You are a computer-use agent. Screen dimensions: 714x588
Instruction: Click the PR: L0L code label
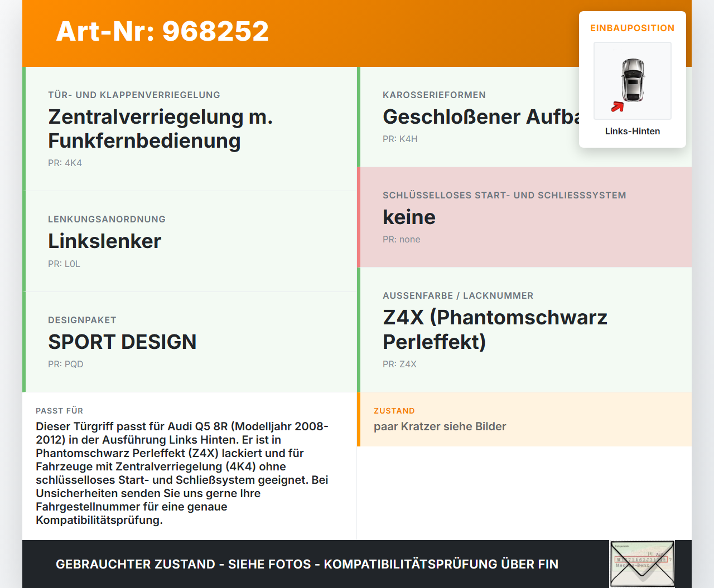[64, 264]
